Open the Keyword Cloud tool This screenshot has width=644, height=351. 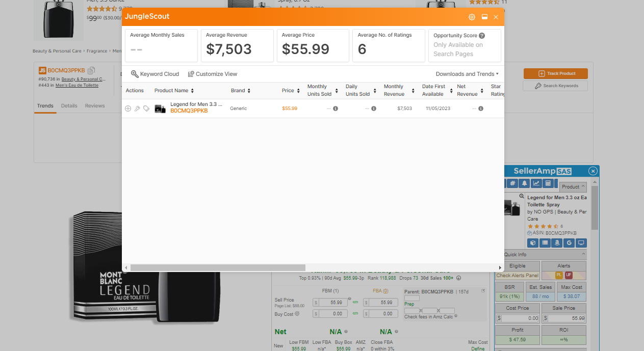pos(155,74)
